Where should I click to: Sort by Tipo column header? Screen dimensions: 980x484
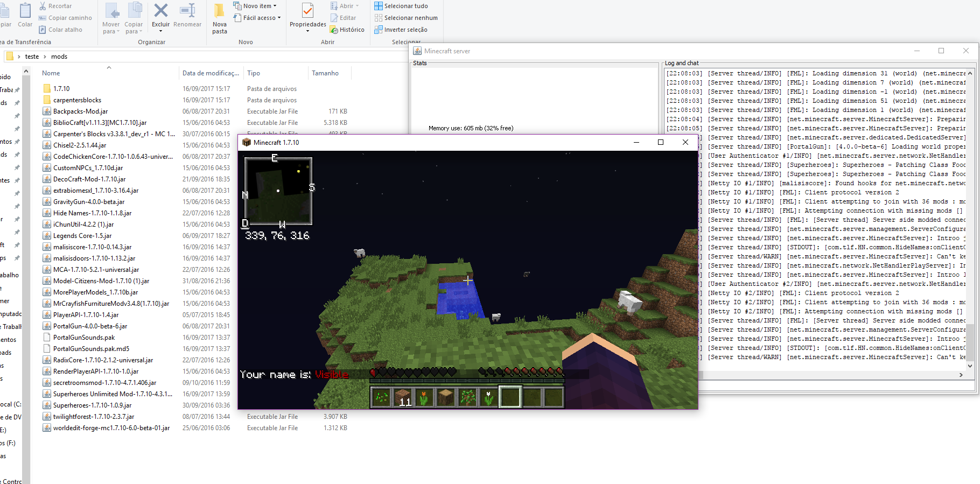254,73
